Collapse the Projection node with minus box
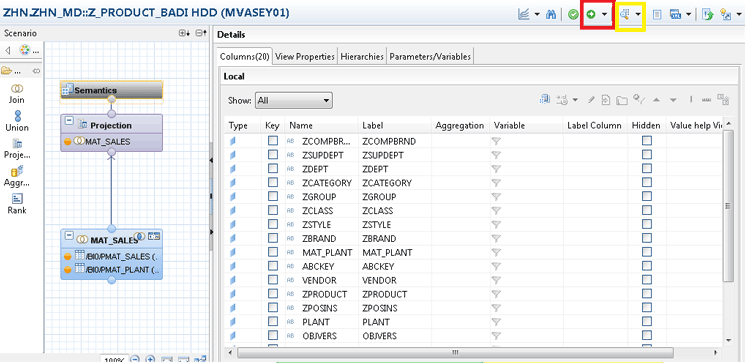This screenshot has height=363, width=745. pos(69,121)
